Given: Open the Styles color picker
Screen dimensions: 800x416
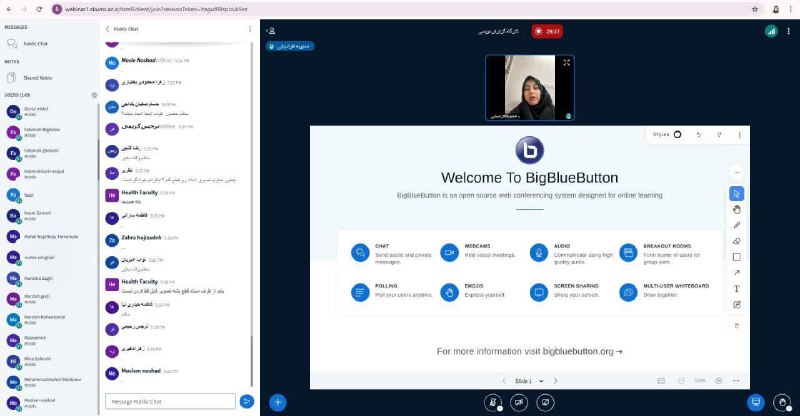Looking at the screenshot, I should pos(667,135).
